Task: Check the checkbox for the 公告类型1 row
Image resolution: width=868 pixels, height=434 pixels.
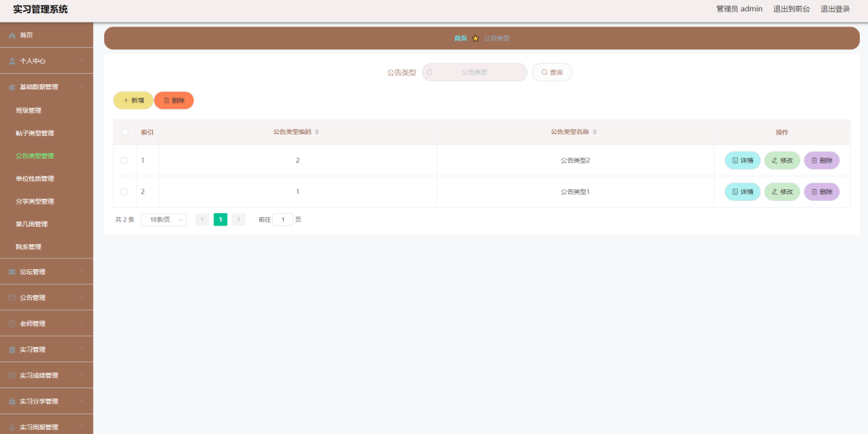Action: pyautogui.click(x=125, y=191)
